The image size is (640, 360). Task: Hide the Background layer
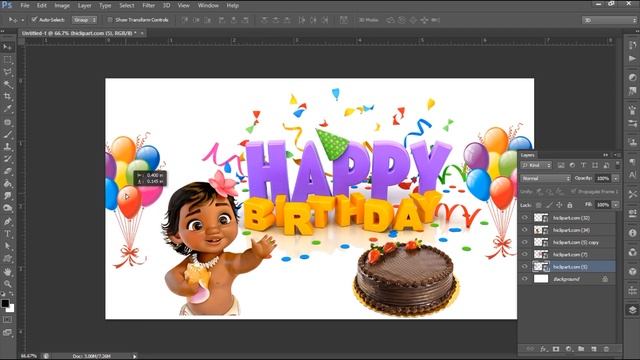click(x=524, y=279)
